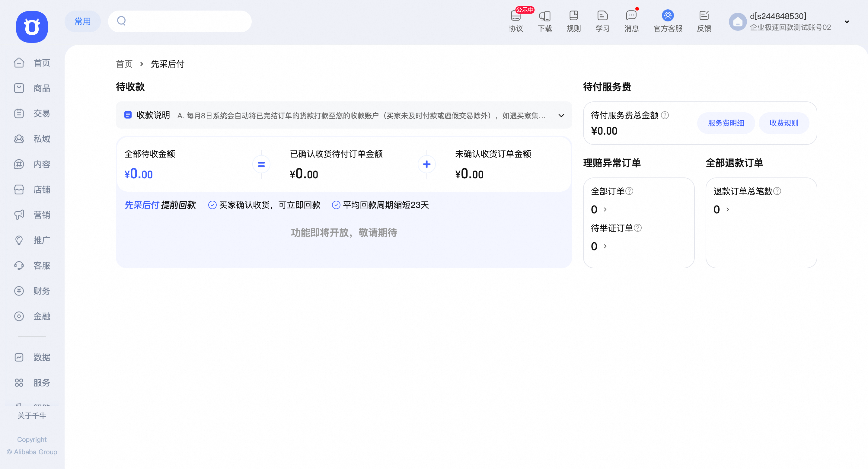This screenshot has height=469, width=868.
Task: Open the 协议 icon in top bar
Action: point(516,21)
